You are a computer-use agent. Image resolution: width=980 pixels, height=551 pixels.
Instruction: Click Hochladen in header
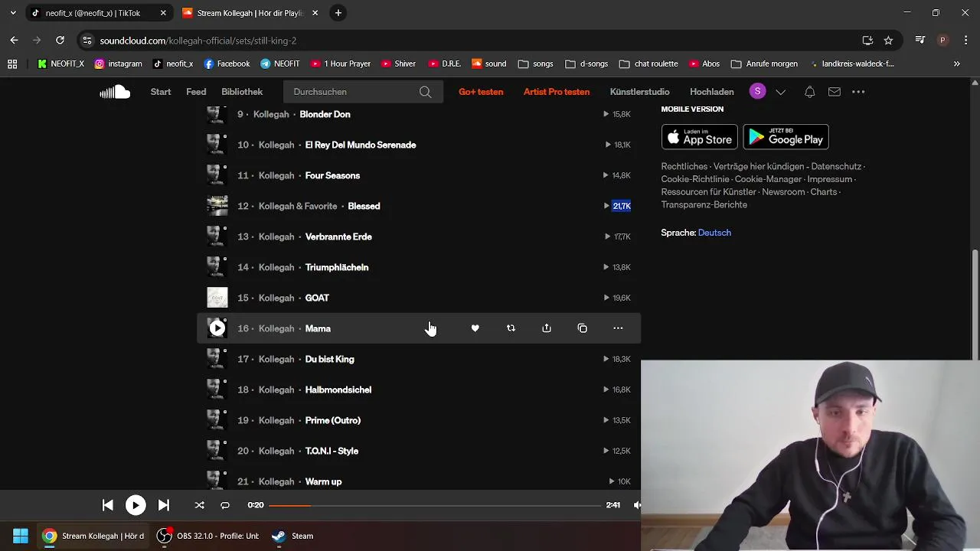click(712, 92)
